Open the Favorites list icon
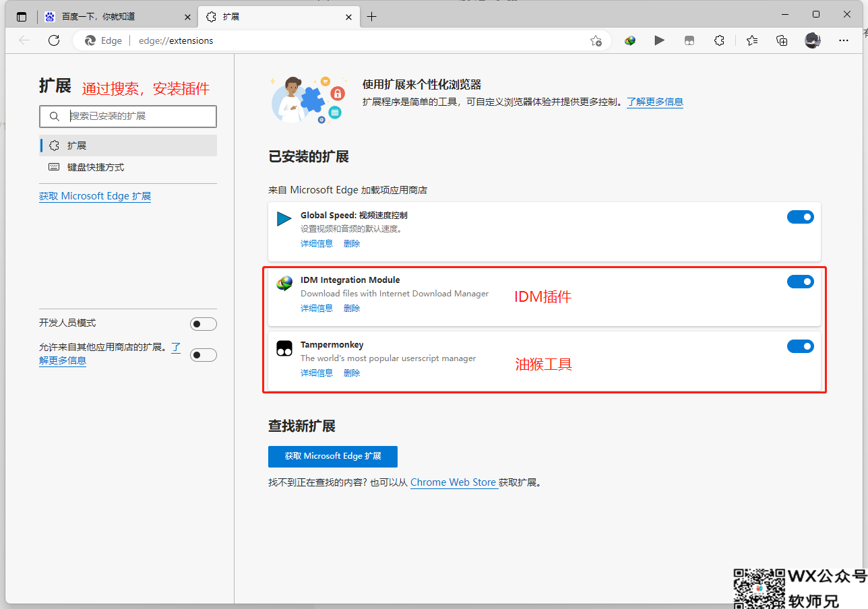This screenshot has height=609, width=868. click(752, 40)
